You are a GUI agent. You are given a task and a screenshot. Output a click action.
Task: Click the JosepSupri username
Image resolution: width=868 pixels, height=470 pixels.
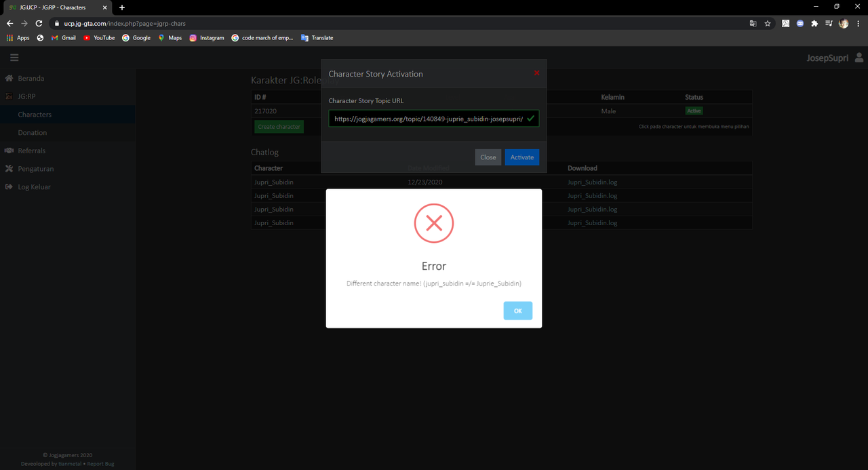tap(827, 58)
